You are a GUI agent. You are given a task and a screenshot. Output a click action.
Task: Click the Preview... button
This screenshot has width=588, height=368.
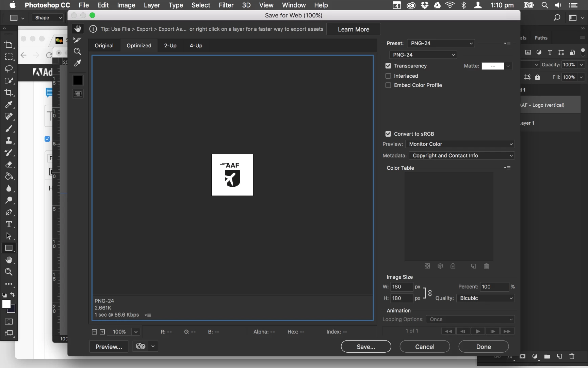pos(109,347)
